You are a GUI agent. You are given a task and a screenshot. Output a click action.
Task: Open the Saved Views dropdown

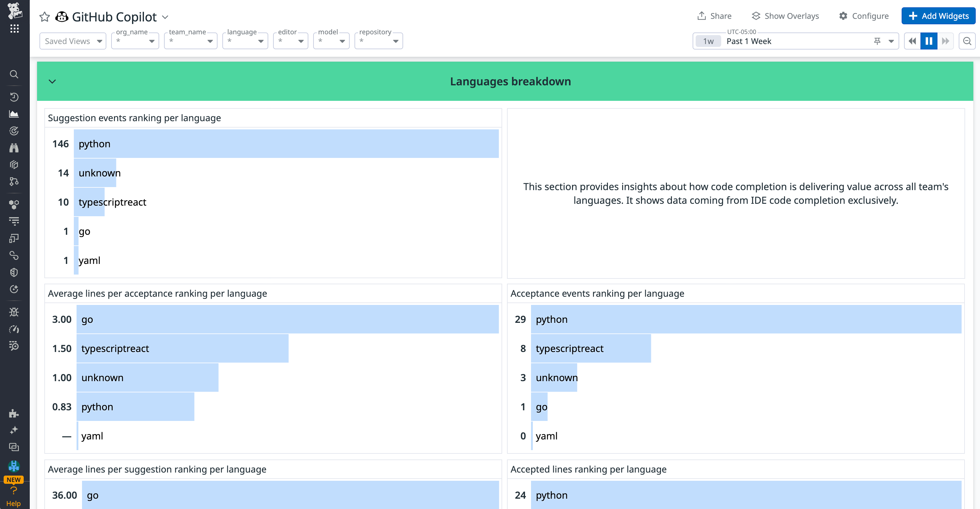point(72,41)
